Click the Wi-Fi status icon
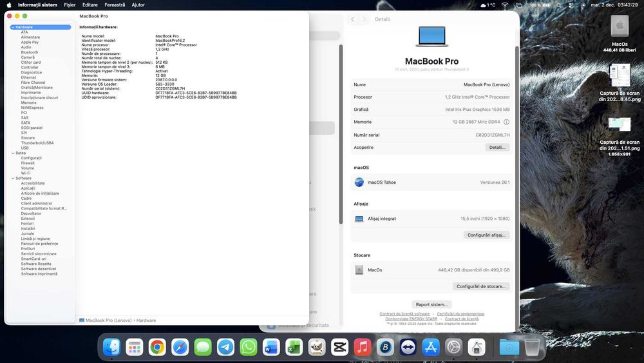This screenshot has width=644, height=363. [x=505, y=5]
